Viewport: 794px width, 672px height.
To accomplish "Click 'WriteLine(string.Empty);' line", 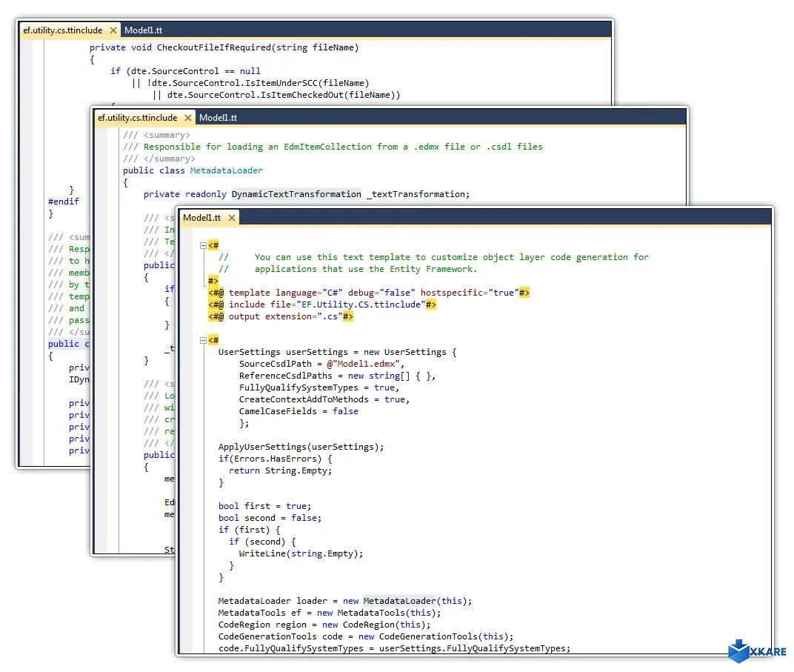I will coord(301,553).
